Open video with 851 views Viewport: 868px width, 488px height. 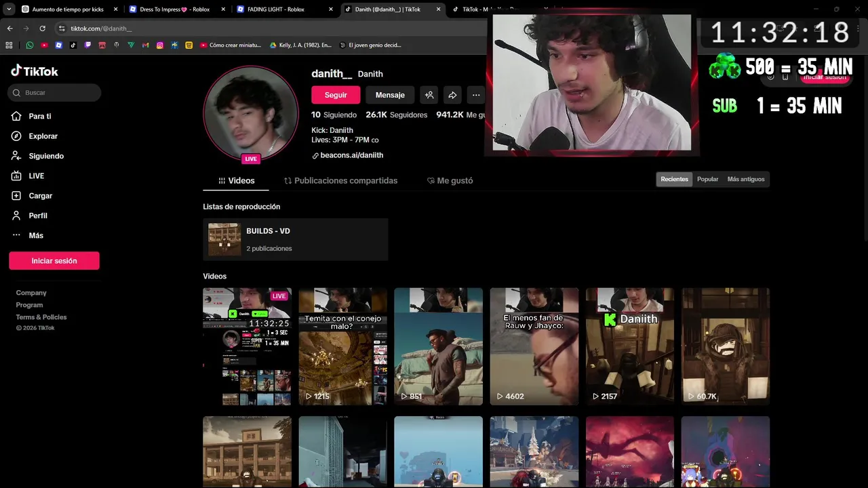coord(439,346)
